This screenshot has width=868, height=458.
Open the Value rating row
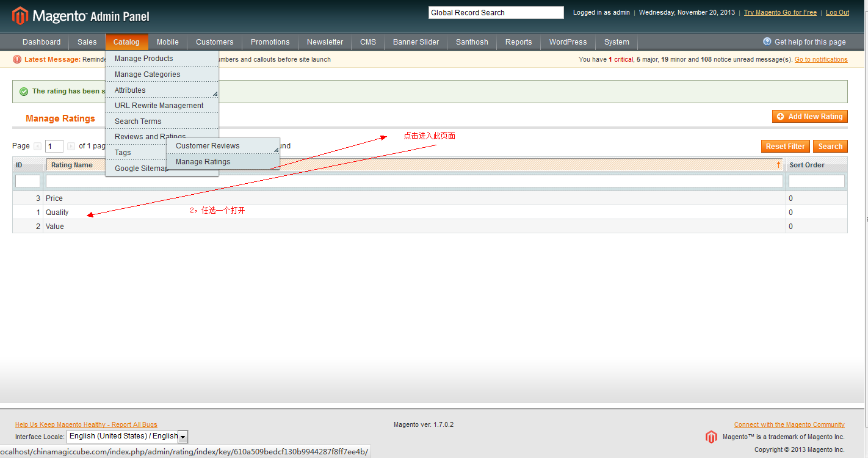[430, 227]
